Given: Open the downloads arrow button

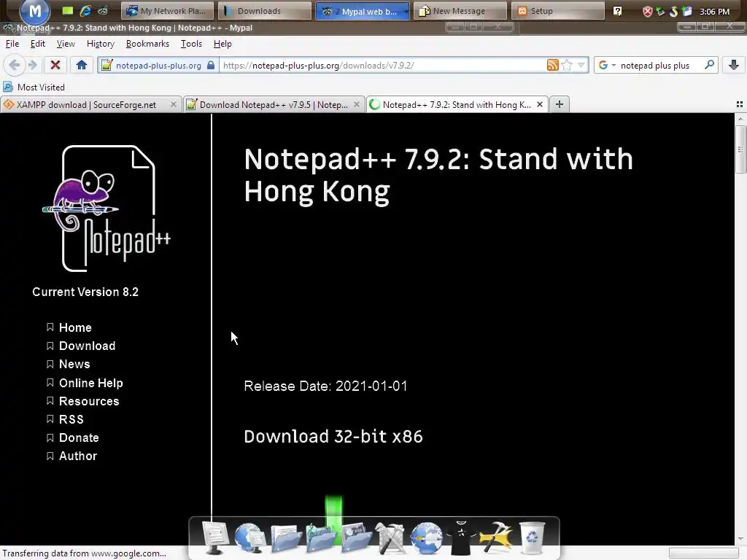Looking at the screenshot, I should (x=734, y=65).
